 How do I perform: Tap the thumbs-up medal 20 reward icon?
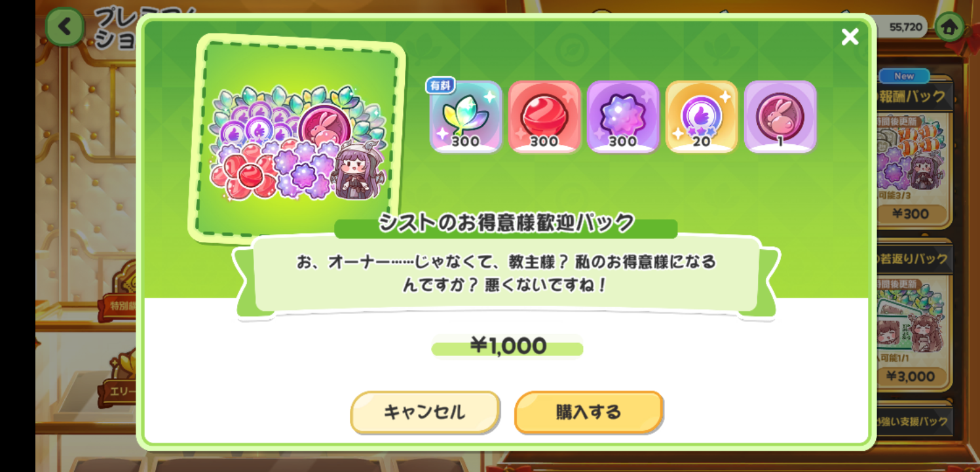coord(702,117)
